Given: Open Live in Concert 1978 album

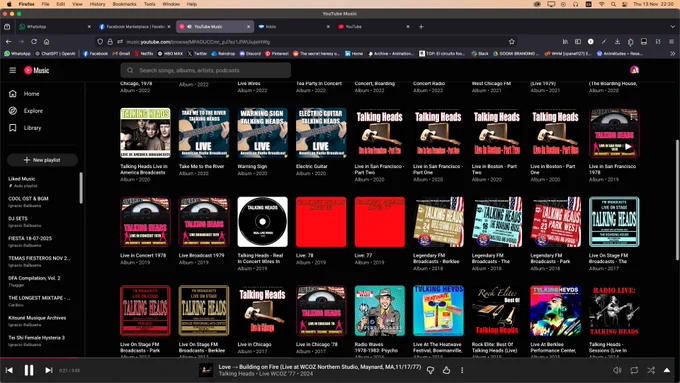Looking at the screenshot, I should (145, 222).
